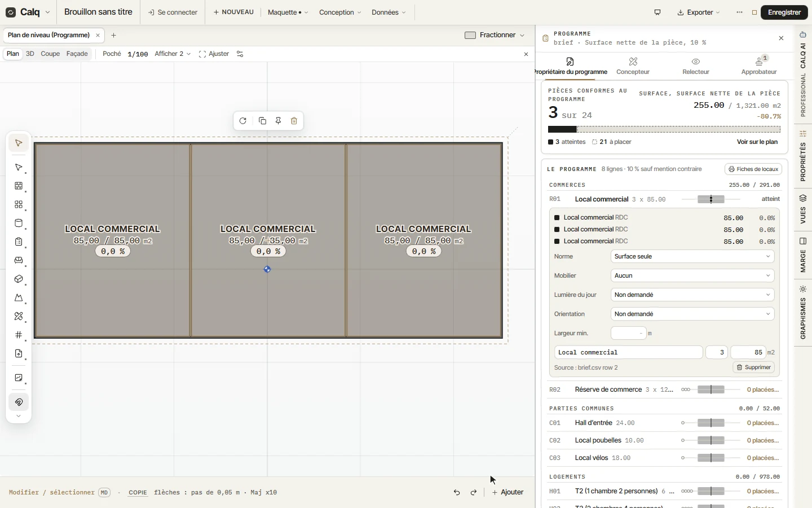812x508 pixels.
Task: Click the Local commercial R01 tolerance slider
Action: click(x=711, y=199)
